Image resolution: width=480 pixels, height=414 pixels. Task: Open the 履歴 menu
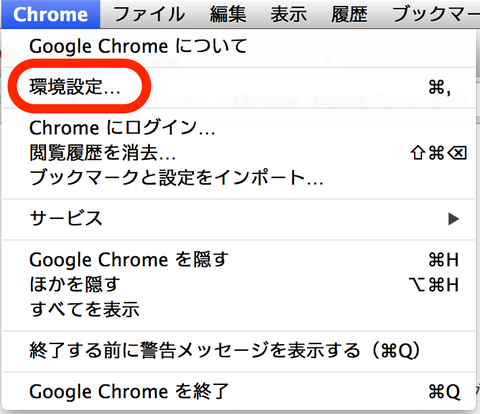point(349,14)
